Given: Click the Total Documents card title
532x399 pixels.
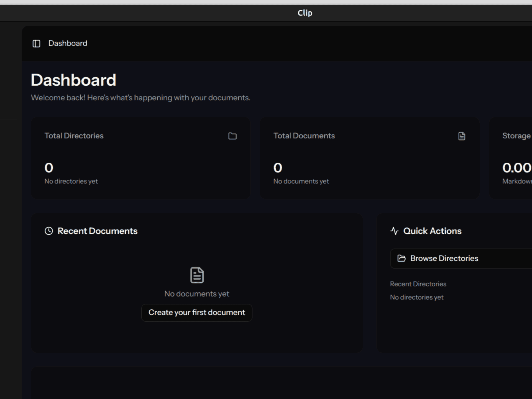Looking at the screenshot, I should click(304, 136).
